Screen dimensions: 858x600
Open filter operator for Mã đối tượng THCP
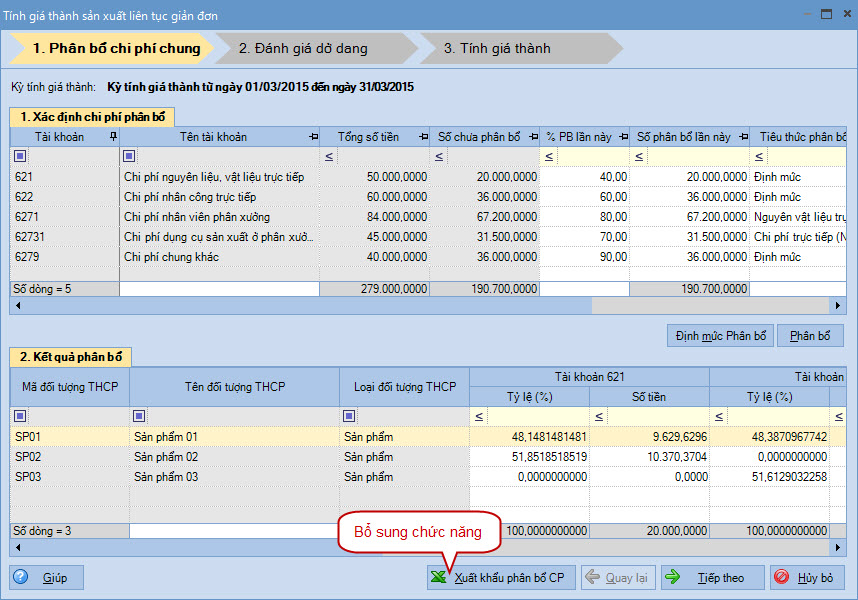[x=20, y=416]
